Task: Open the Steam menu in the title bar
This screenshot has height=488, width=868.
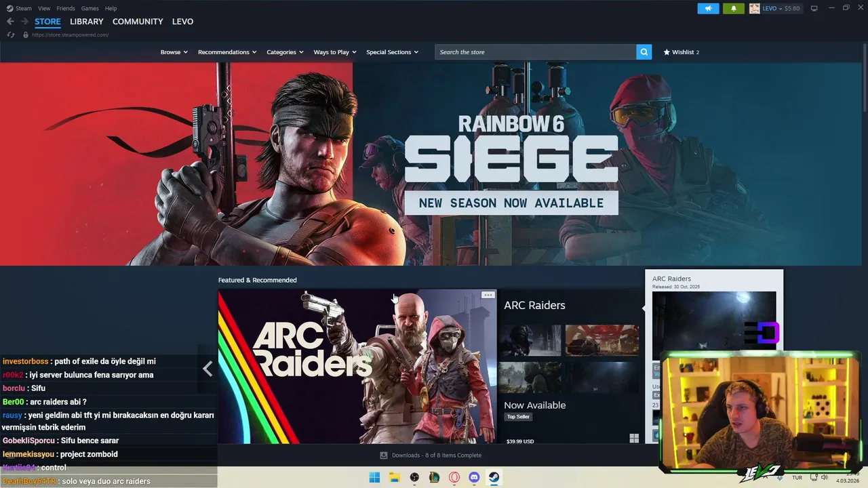Action: 19,8
